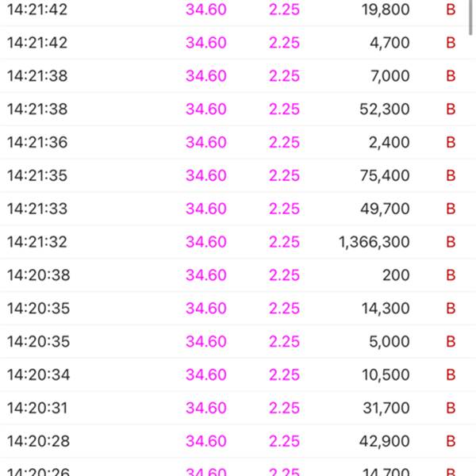This screenshot has width=476, height=476.
Task: Click the 14:21:36 timestamp
Action: [37, 143]
